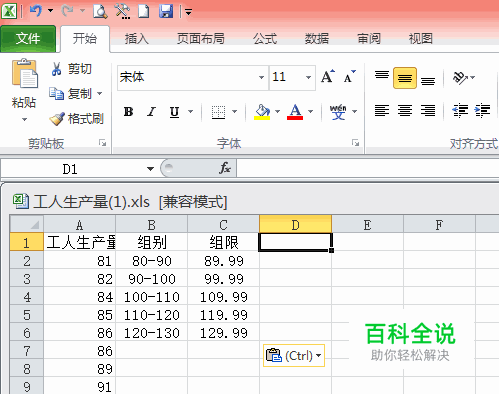This screenshot has width=499, height=394.
Task: Create a new blank workbook icon
Action: click(x=144, y=11)
